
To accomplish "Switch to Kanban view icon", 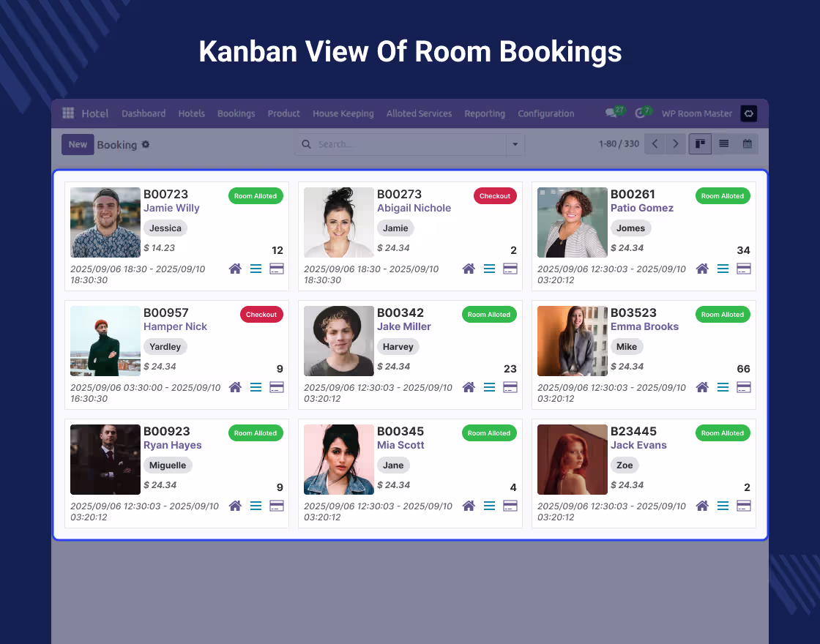I will click(x=700, y=143).
